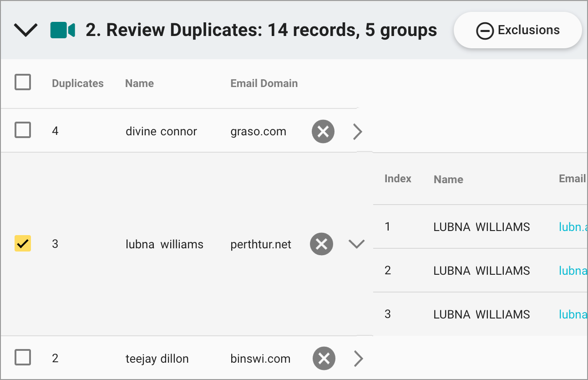Collapse the Review Duplicates section
The height and width of the screenshot is (380, 588).
click(25, 29)
